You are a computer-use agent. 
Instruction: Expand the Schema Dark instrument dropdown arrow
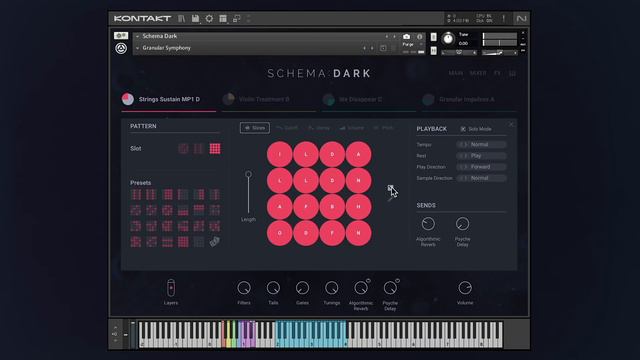pyautogui.click(x=138, y=36)
